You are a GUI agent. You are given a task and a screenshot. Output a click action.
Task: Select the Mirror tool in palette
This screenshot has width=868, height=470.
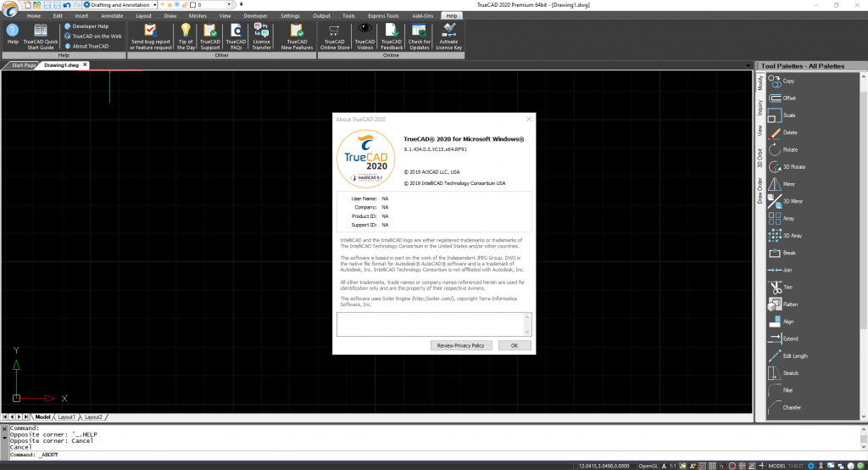pyautogui.click(x=782, y=184)
